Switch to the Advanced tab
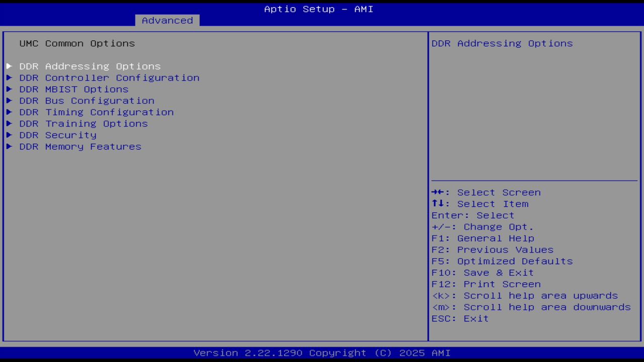This screenshot has width=644, height=362. pyautogui.click(x=167, y=20)
